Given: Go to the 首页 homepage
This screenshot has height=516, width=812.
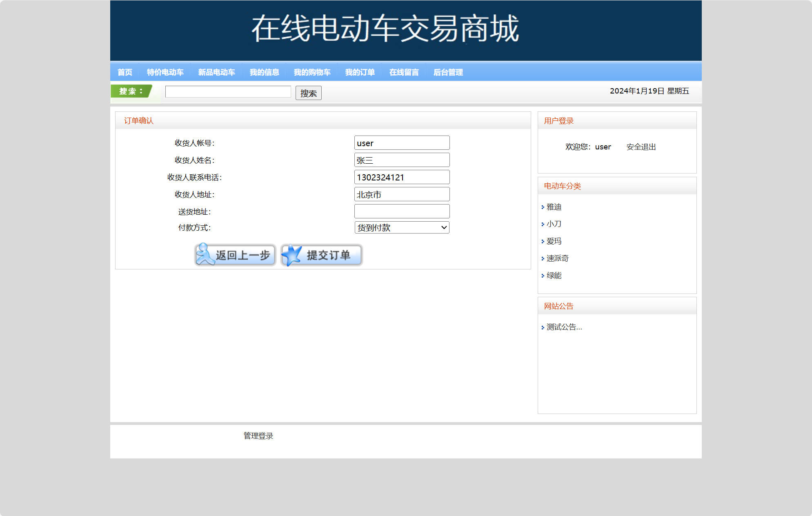Looking at the screenshot, I should (x=125, y=72).
